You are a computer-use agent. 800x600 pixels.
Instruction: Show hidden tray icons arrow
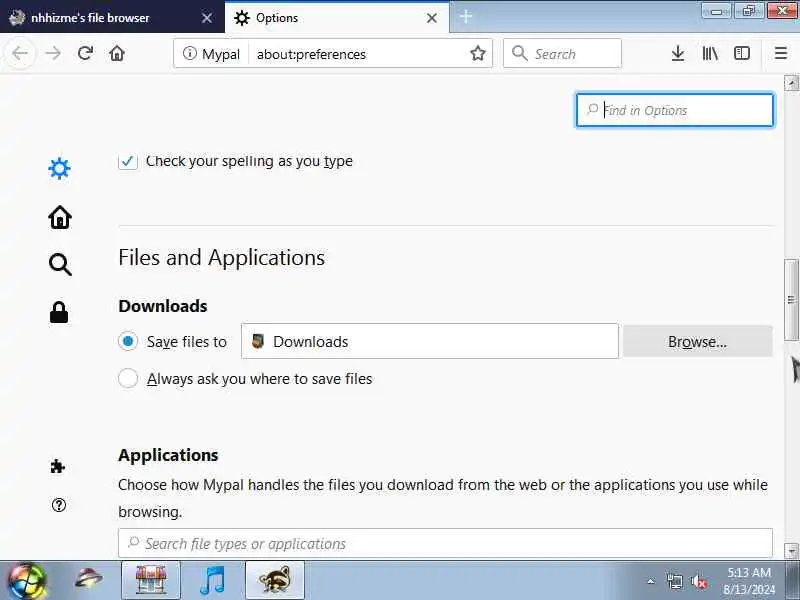coord(651,581)
